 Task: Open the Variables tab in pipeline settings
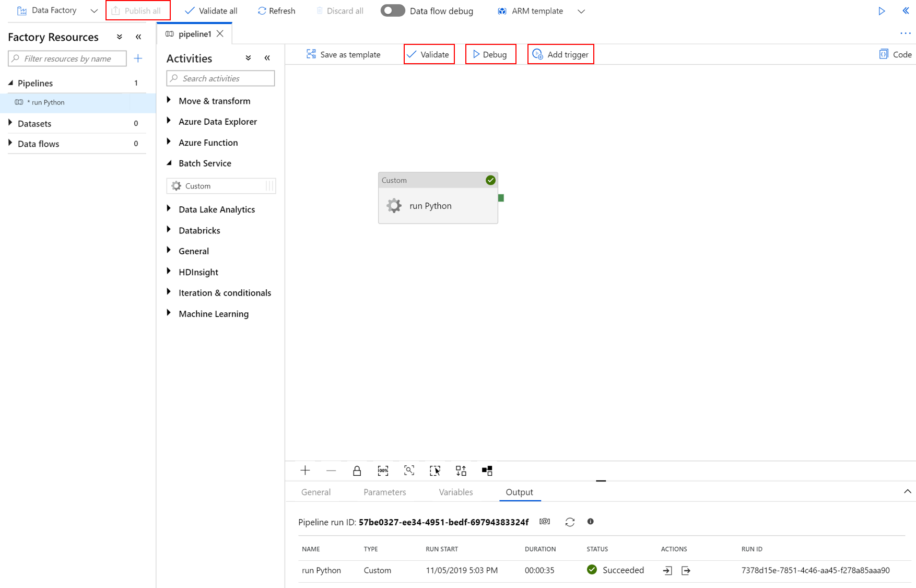point(455,492)
